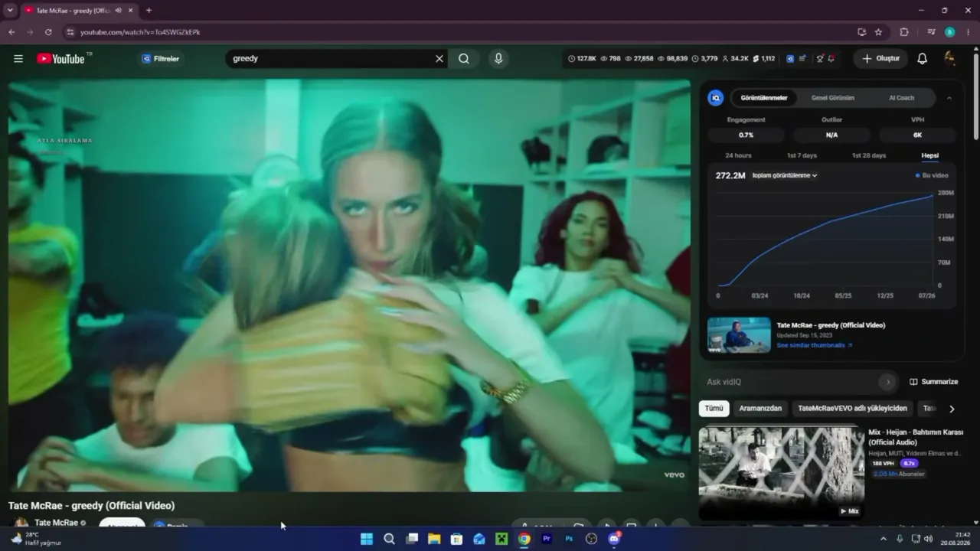
Task: Go back in the browser
Action: 11,32
